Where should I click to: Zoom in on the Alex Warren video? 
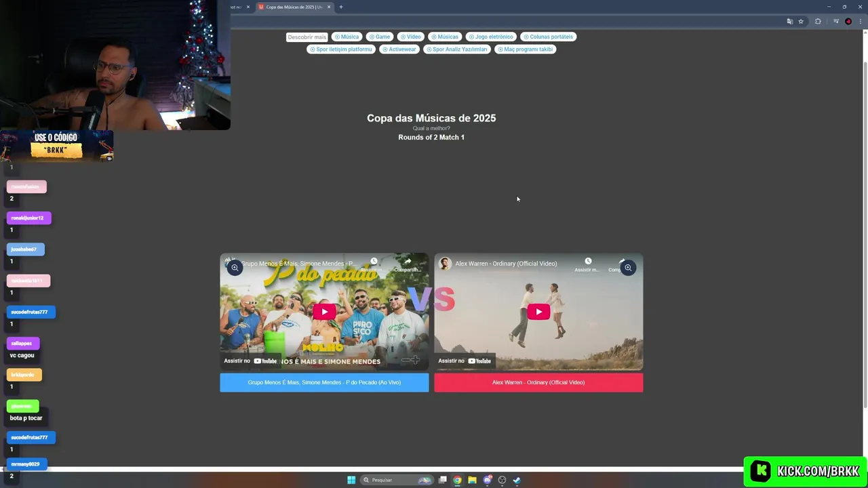pyautogui.click(x=628, y=268)
